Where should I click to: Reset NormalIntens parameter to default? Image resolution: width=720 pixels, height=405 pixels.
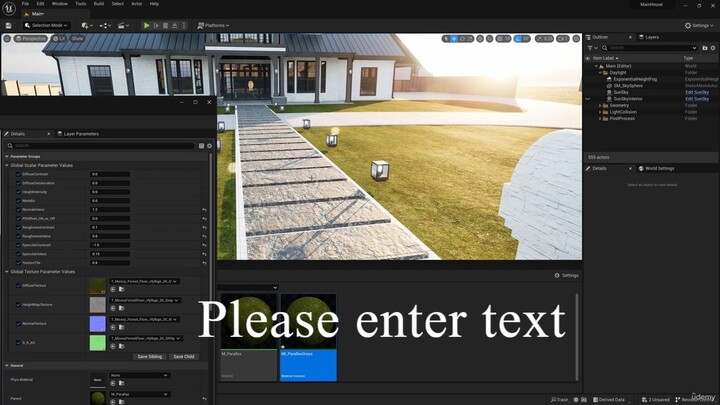[204, 209]
